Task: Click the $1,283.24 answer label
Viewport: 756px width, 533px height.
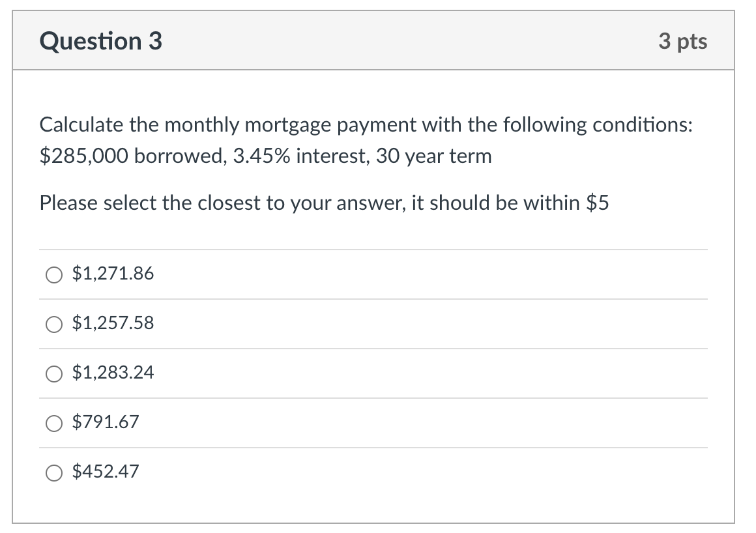Action: [112, 373]
